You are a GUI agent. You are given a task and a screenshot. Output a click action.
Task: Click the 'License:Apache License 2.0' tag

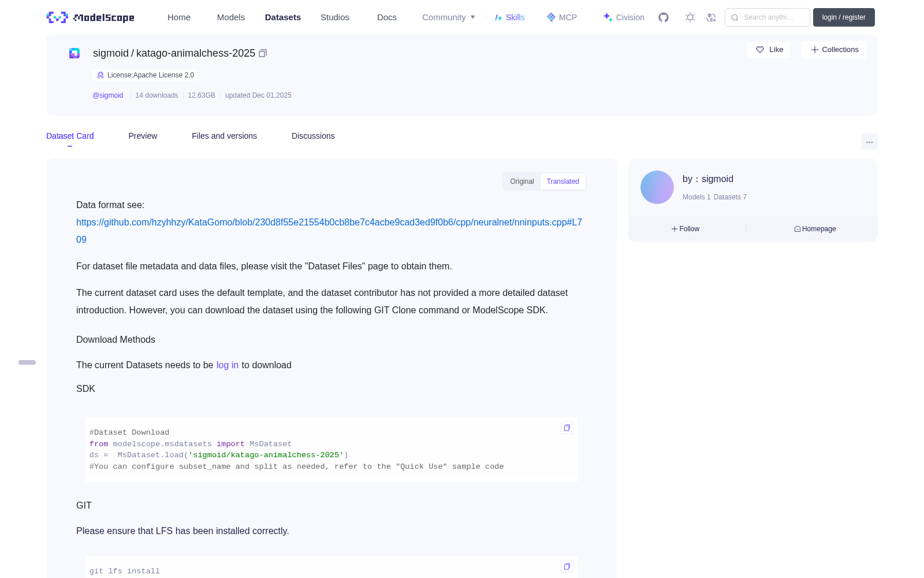145,75
